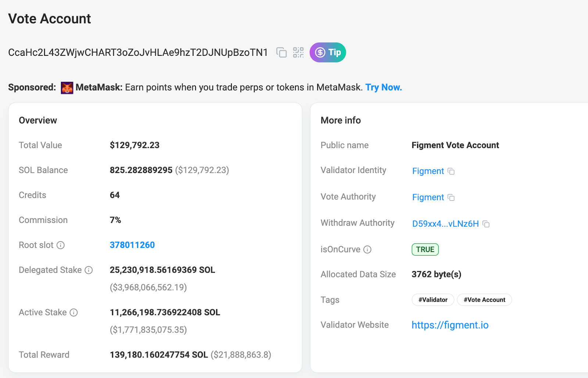Click the ($1,771,835,075.35) active stake value
The image size is (588, 378).
[x=148, y=330]
